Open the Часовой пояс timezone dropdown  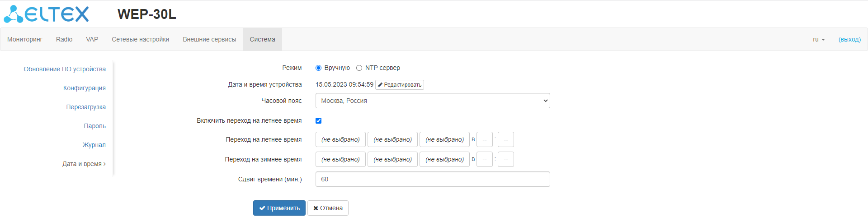tap(432, 101)
